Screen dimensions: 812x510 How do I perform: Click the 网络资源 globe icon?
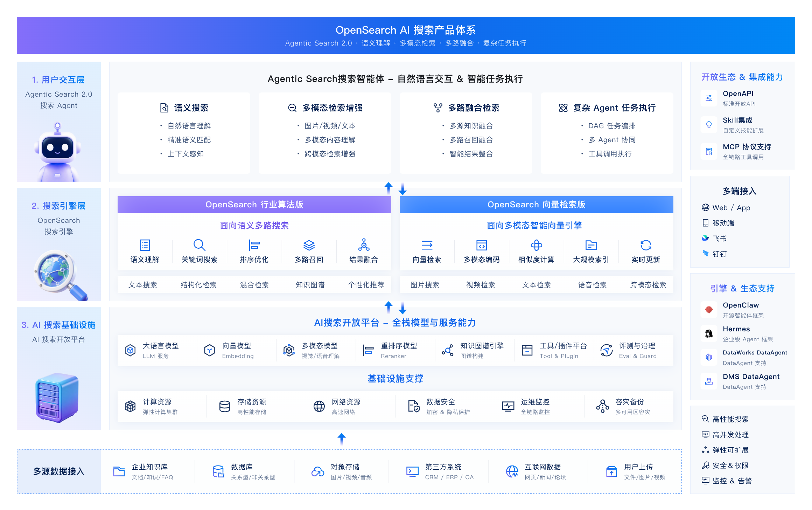tap(319, 406)
